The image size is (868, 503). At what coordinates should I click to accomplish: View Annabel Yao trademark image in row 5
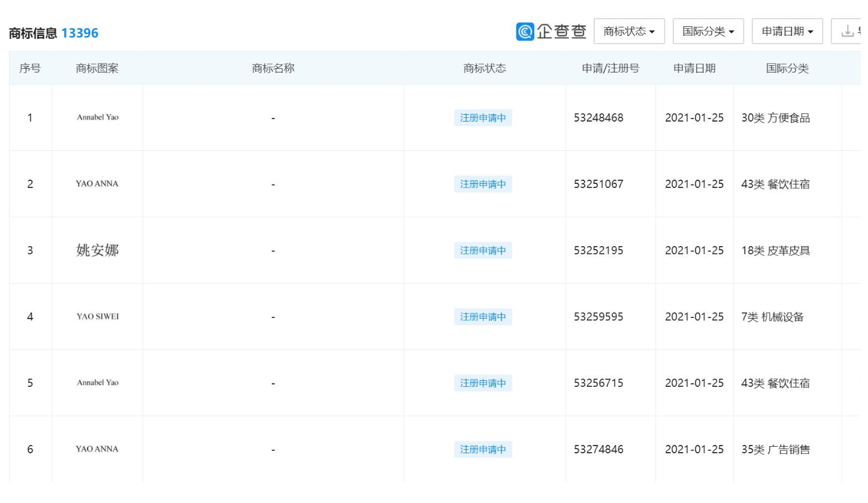point(98,383)
